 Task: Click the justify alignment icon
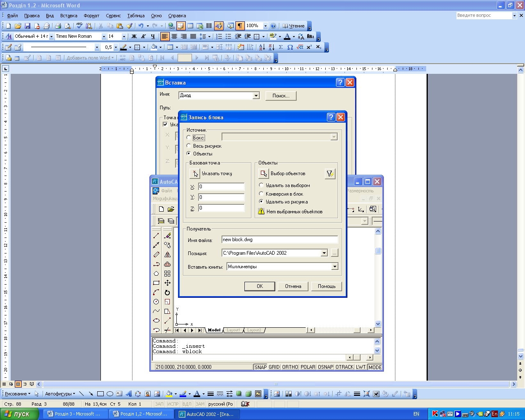pos(193,37)
